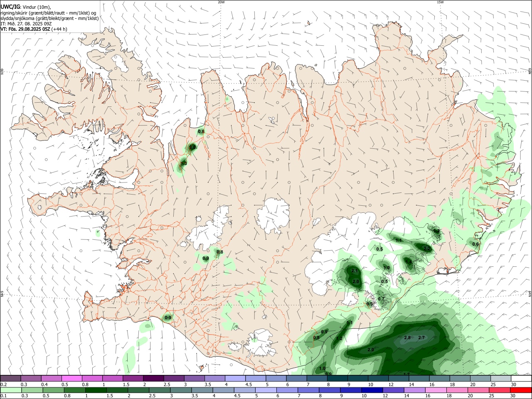Pick the lightest green 0.1 rain swatch
Viewport: 532px width, 399px height.
tap(10, 390)
